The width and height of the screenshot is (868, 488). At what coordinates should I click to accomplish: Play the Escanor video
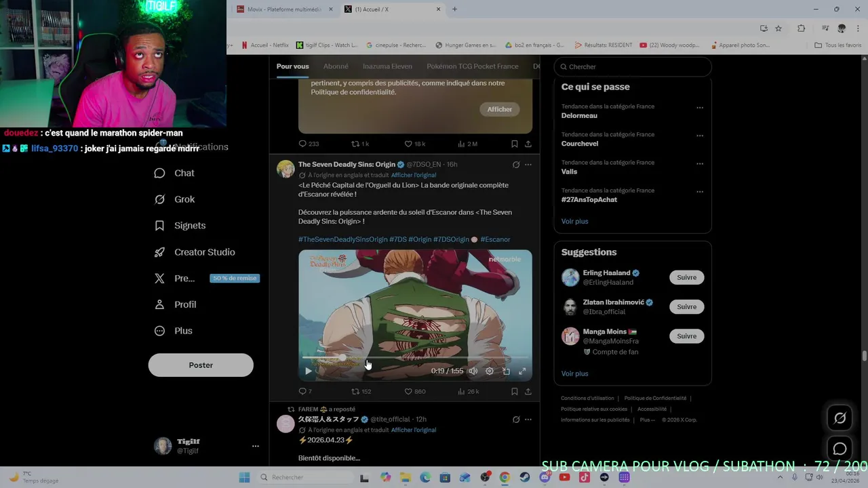(309, 371)
